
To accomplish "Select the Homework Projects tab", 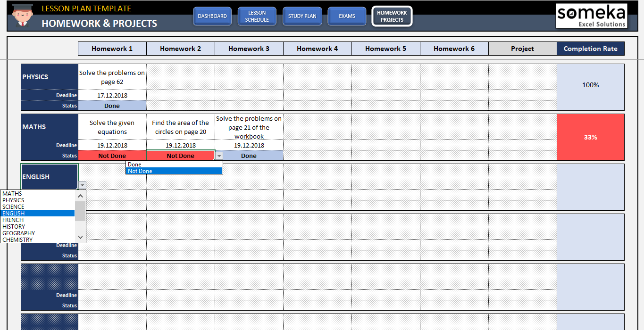I will pyautogui.click(x=392, y=16).
